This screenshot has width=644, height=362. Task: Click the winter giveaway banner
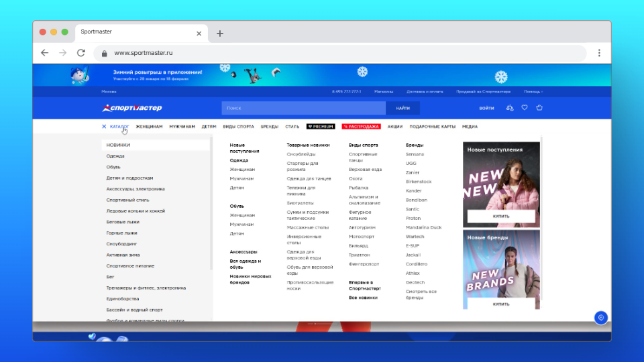(x=321, y=75)
